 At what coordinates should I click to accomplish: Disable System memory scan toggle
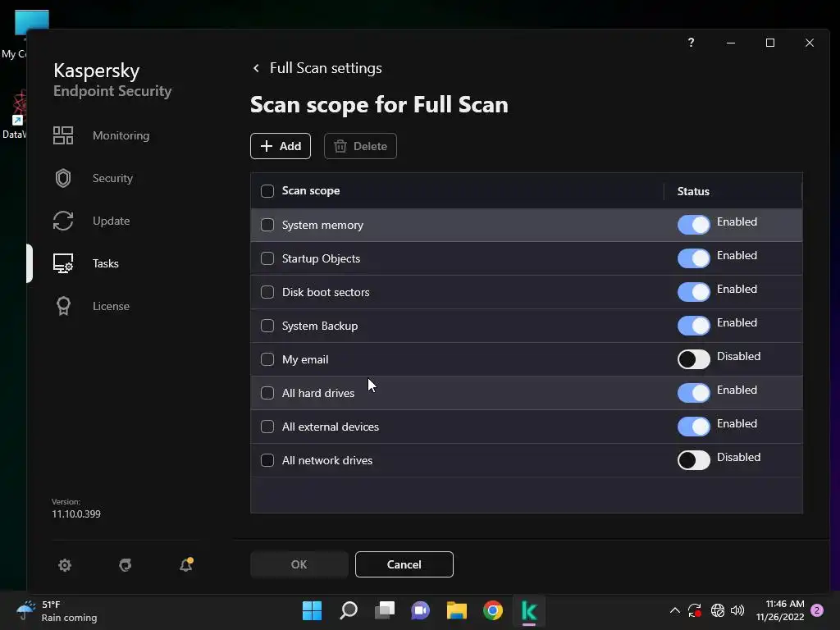tap(694, 225)
